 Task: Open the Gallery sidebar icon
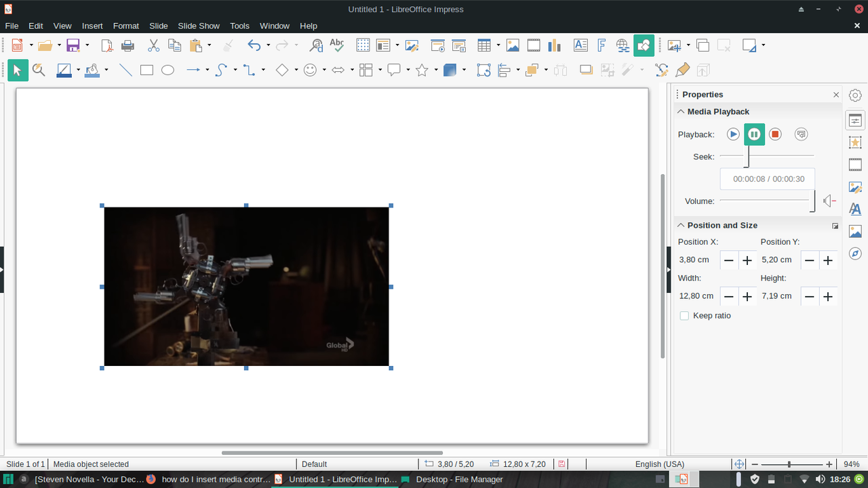(x=855, y=232)
